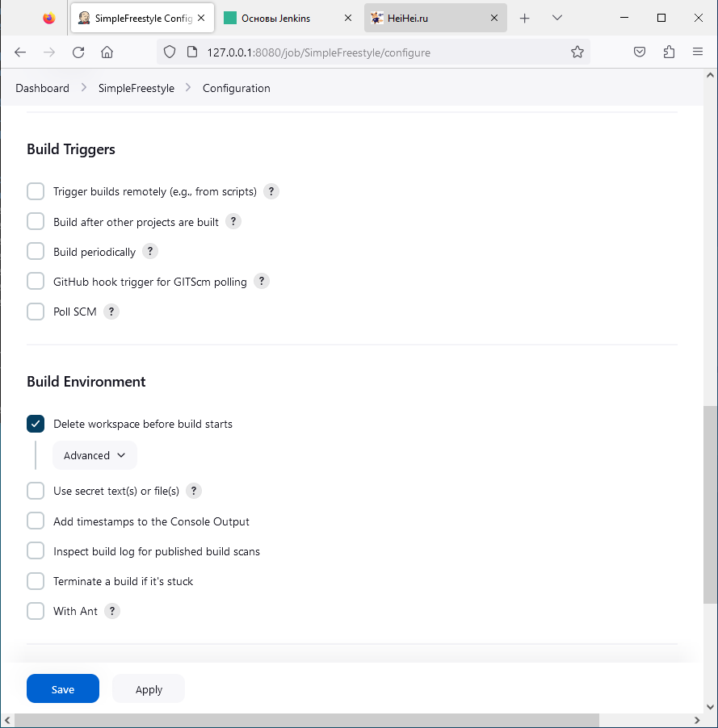The image size is (718, 728).
Task: Expand the chevron after Dashboard breadcrumb
Action: pyautogui.click(x=84, y=88)
